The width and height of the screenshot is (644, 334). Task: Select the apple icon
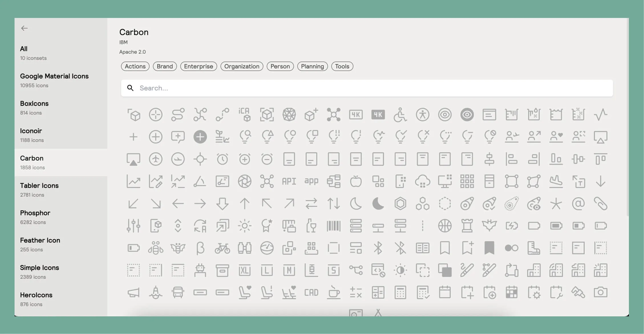pos(356,181)
